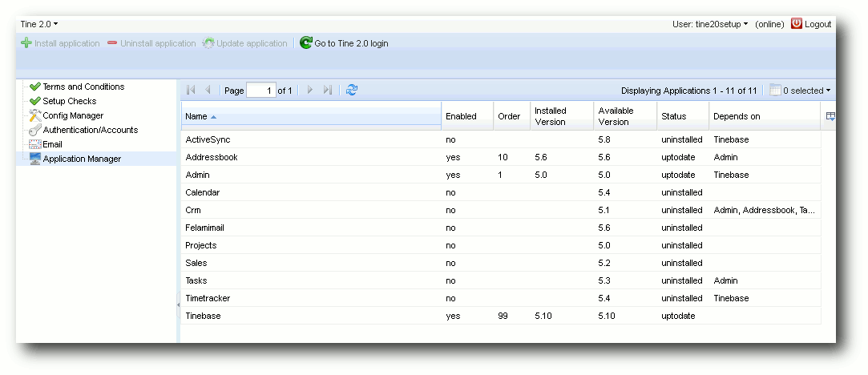868x375 pixels.
Task: Click Terms and Conditions green checkmark icon
Action: pos(35,87)
